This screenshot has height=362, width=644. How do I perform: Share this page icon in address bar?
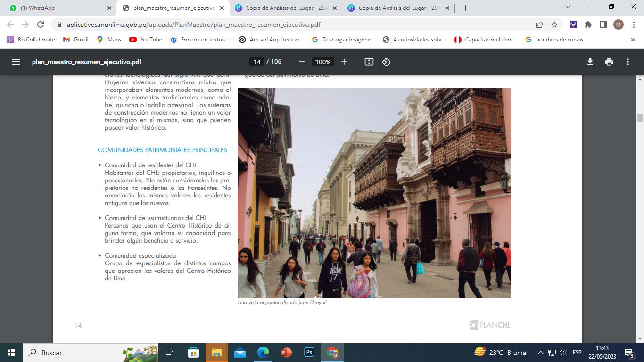539,25
